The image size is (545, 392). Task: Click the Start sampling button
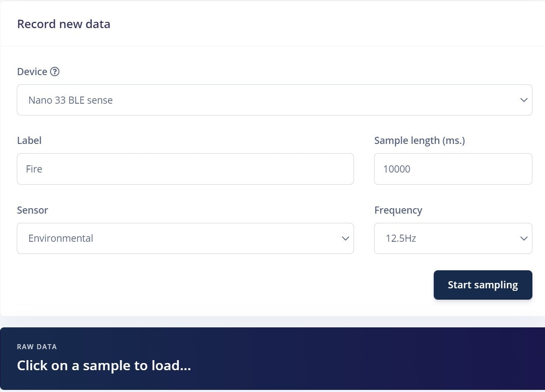(483, 285)
